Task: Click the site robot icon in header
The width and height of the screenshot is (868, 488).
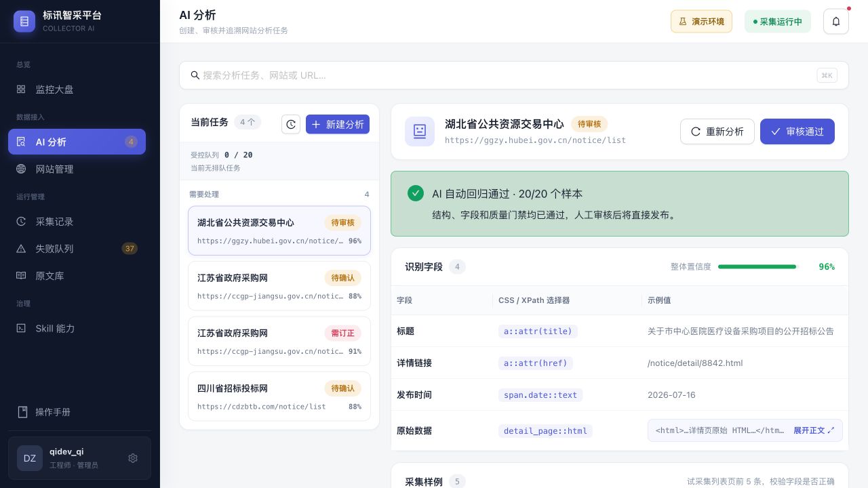Action: pos(420,131)
